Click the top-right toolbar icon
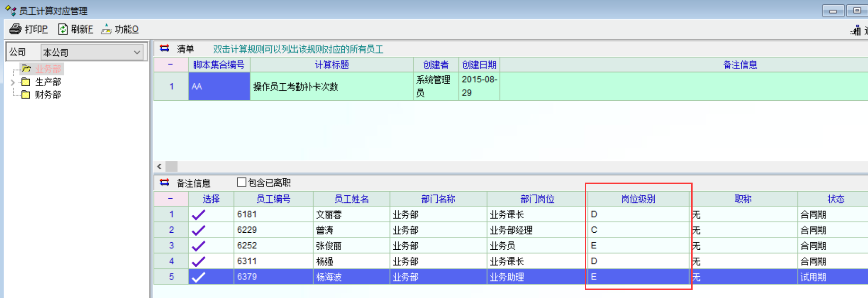The image size is (868, 298). tap(856, 31)
